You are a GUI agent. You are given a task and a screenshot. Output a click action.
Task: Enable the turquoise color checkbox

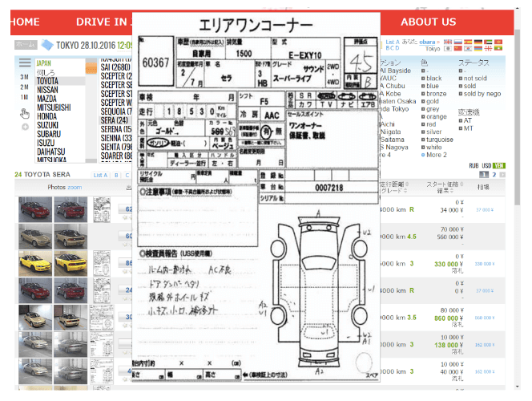[423, 140]
